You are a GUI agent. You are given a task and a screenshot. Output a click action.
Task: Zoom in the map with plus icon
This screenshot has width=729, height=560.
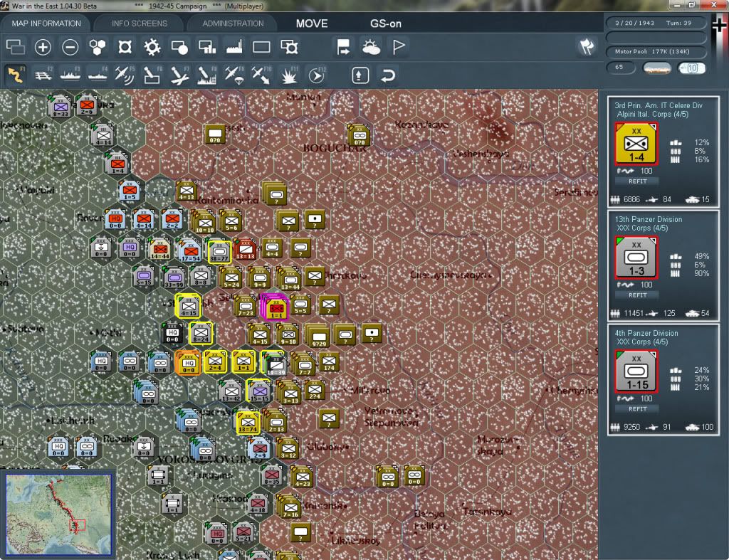click(x=43, y=47)
